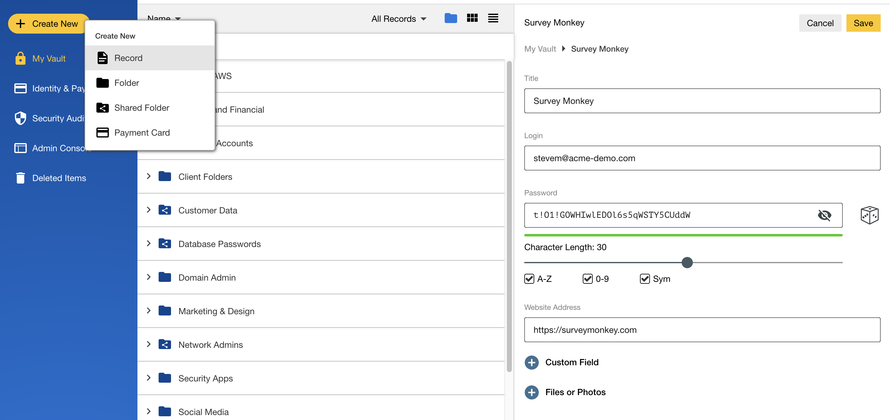The height and width of the screenshot is (420, 890).
Task: Click the Record document icon
Action: pyautogui.click(x=102, y=58)
